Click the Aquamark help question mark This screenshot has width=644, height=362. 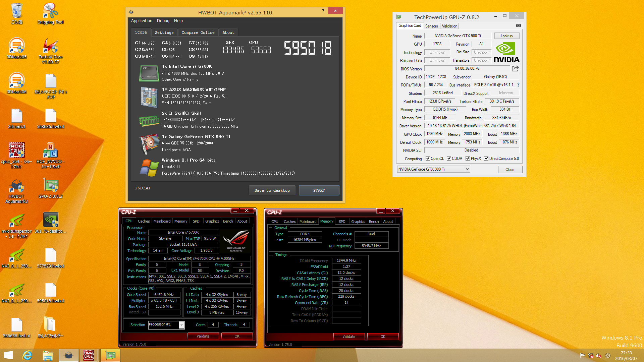[x=323, y=11]
